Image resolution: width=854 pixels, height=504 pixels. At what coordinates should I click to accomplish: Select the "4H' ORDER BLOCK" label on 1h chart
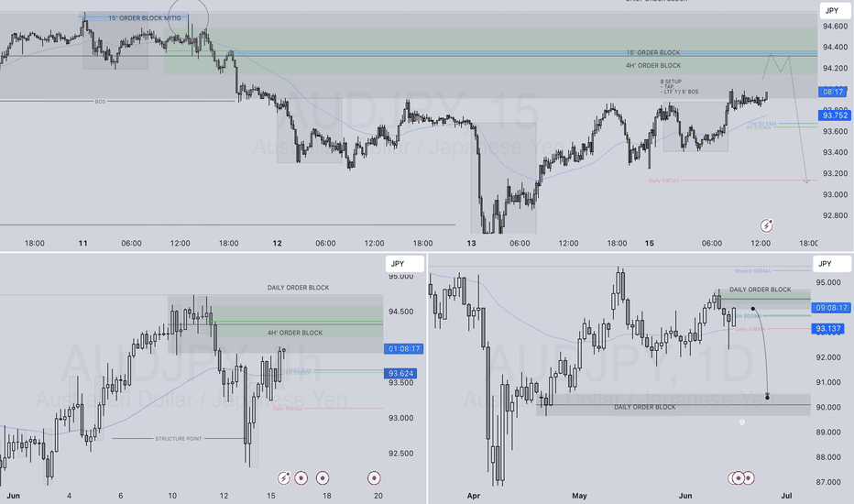(295, 333)
